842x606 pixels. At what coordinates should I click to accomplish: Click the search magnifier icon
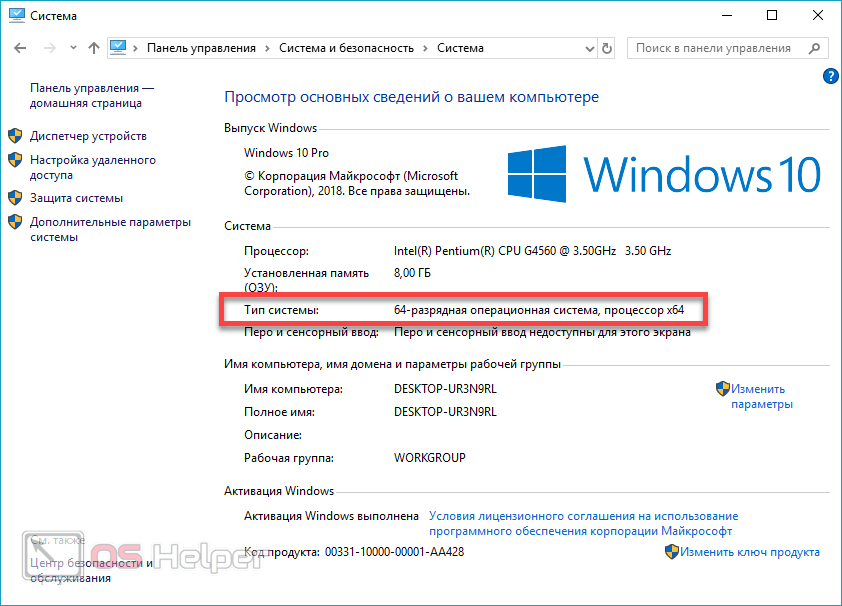click(815, 48)
